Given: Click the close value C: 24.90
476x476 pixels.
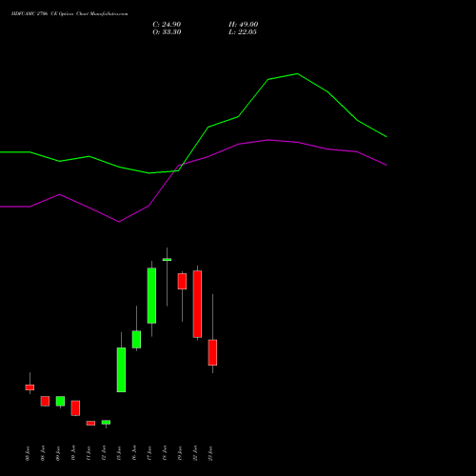Looking at the screenshot, I should pyautogui.click(x=167, y=25).
